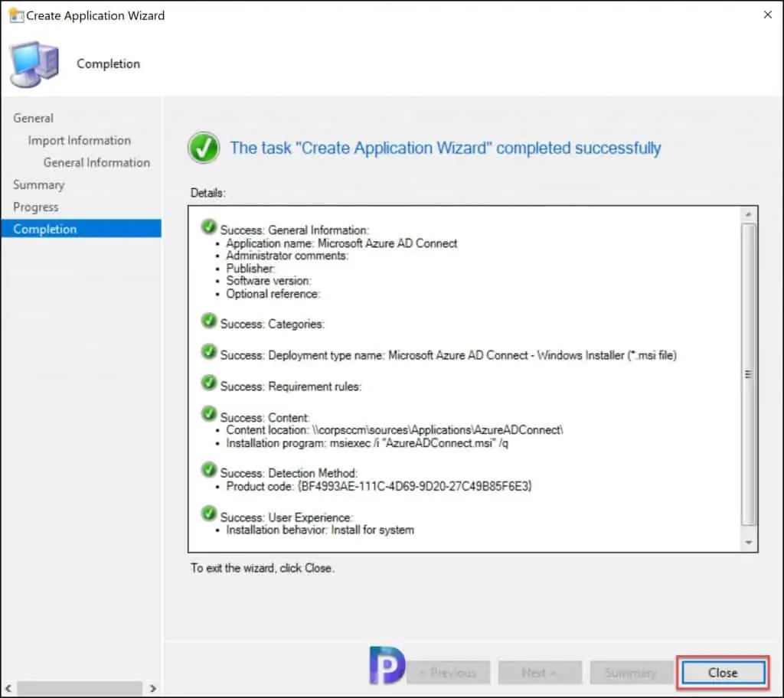Screen dimensions: 784x698
Task: Click the wizard title bar icon
Action: point(16,15)
